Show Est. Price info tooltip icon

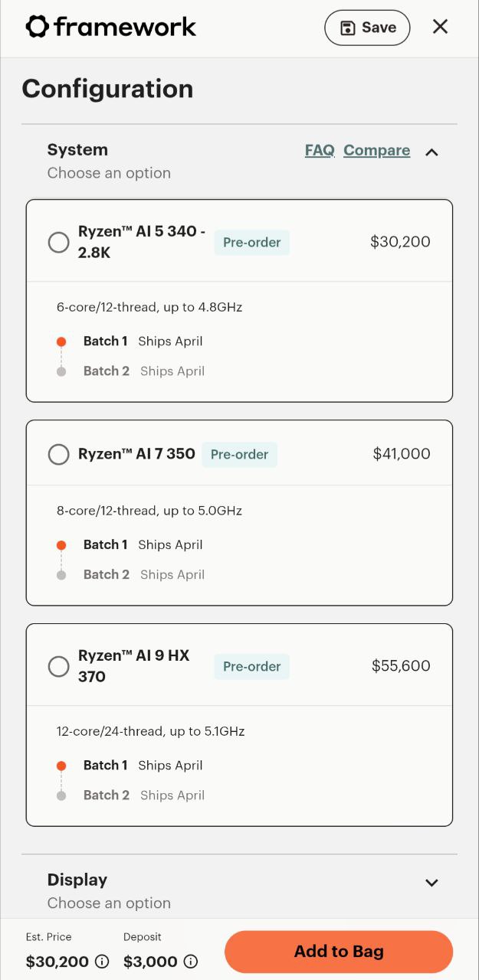click(102, 962)
